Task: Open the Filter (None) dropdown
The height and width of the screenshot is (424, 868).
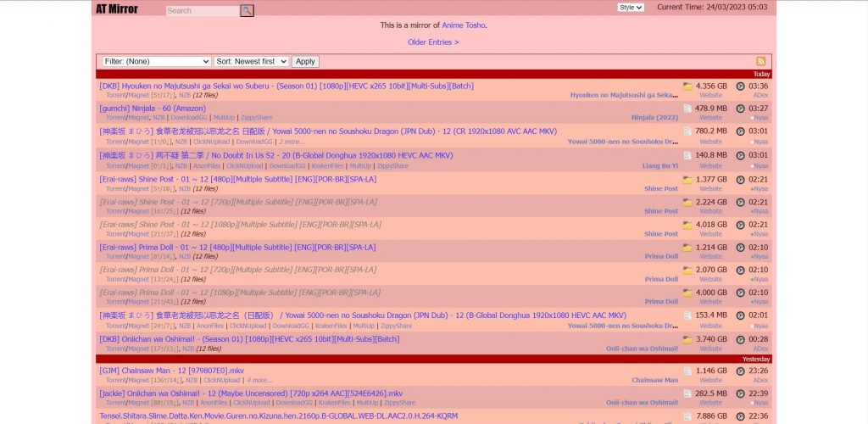Action: [x=156, y=61]
